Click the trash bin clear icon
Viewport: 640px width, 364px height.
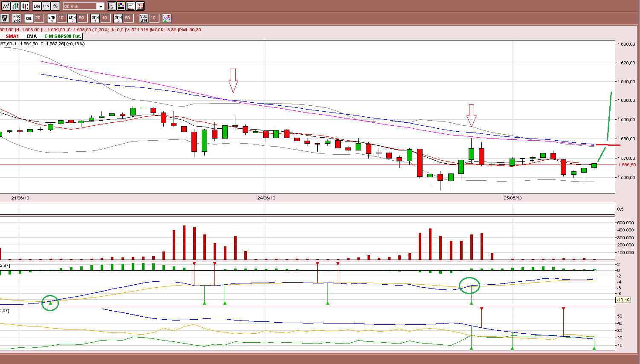tap(5, 18)
